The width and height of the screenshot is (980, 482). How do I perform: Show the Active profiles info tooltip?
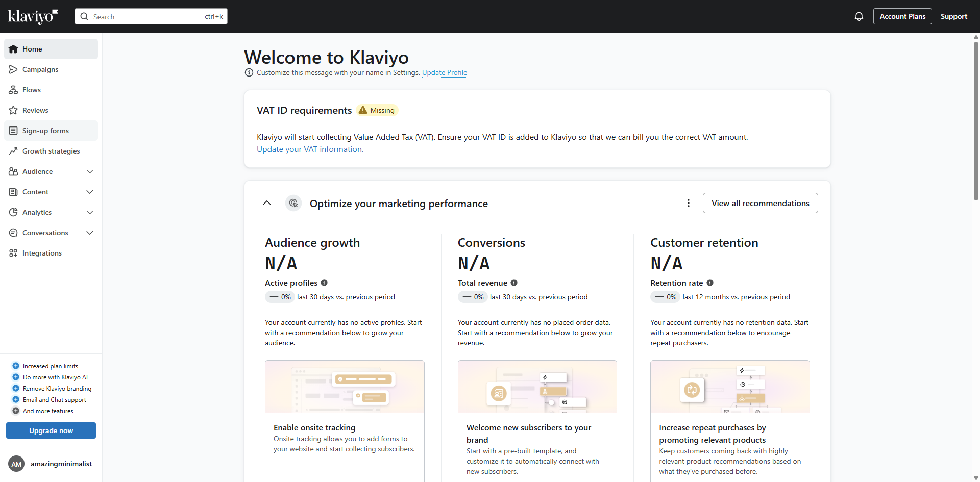(324, 283)
